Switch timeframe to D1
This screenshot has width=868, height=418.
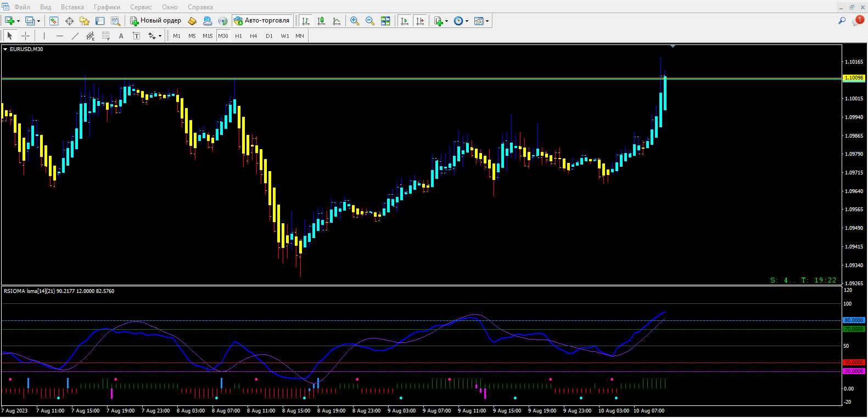269,36
